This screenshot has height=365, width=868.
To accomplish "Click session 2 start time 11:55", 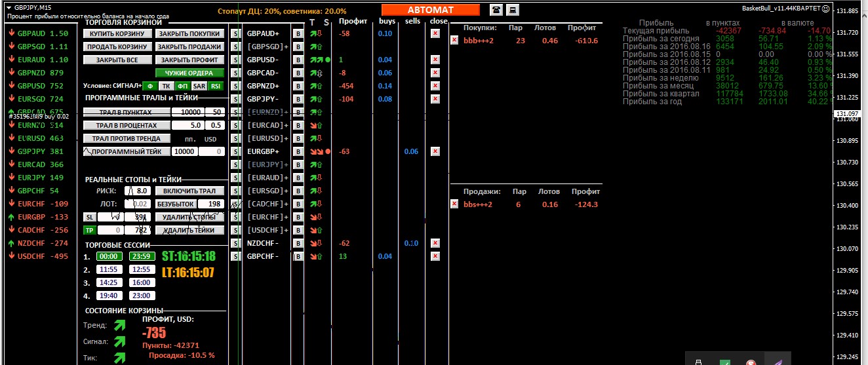I will 108,269.
